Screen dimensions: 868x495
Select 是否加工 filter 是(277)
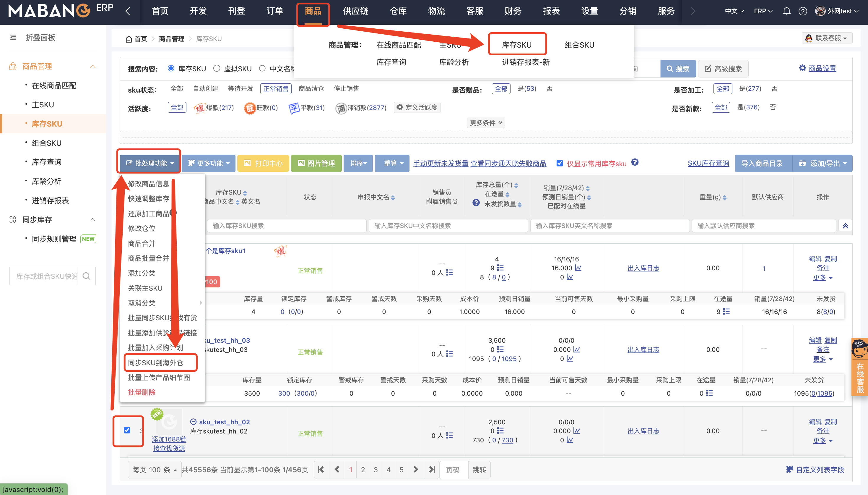click(750, 89)
